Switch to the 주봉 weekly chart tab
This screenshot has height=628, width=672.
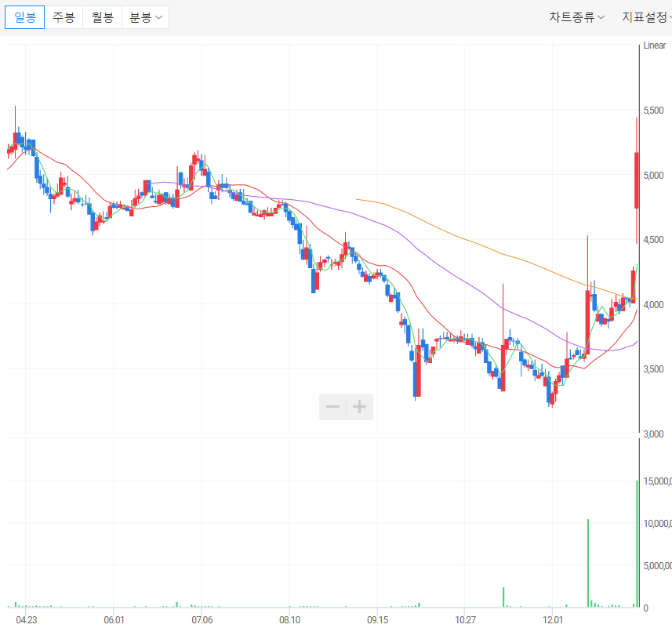(64, 17)
